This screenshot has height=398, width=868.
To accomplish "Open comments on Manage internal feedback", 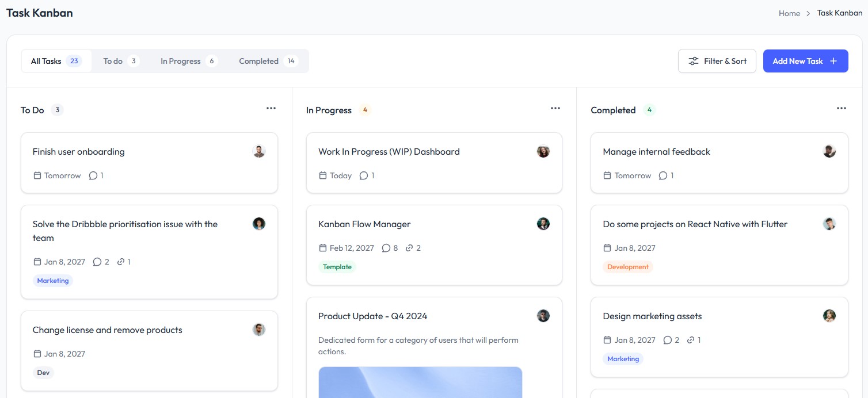I will pos(663,175).
